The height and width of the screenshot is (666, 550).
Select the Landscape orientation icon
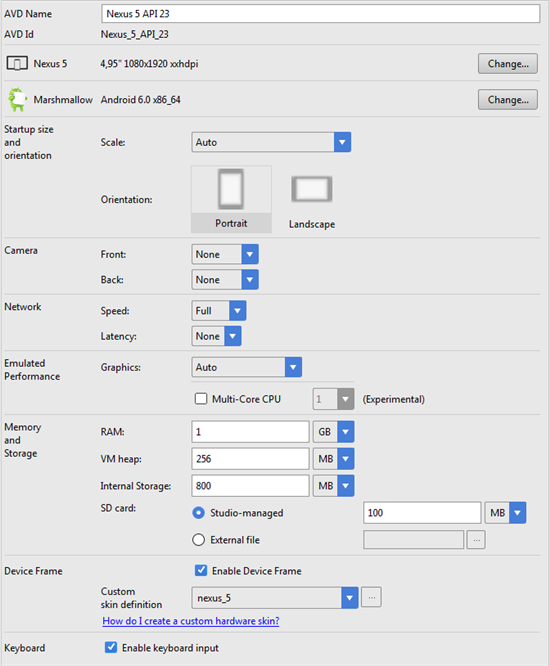click(x=312, y=189)
